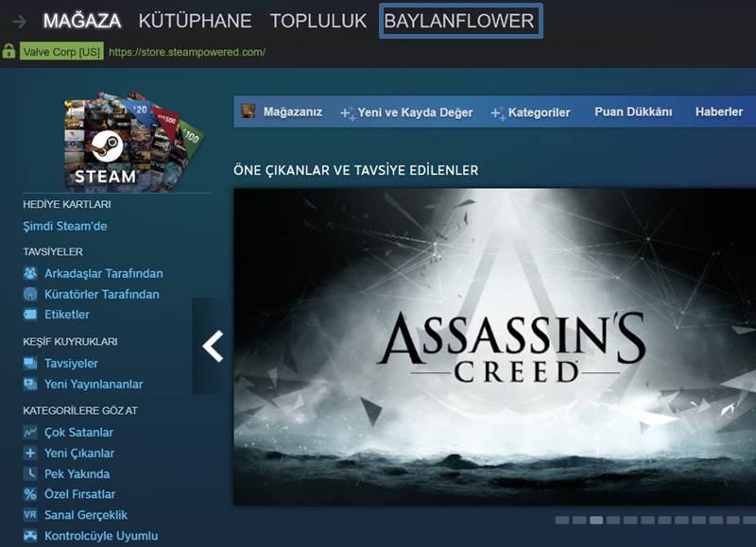Open Küratörler Tarafından link

102,294
